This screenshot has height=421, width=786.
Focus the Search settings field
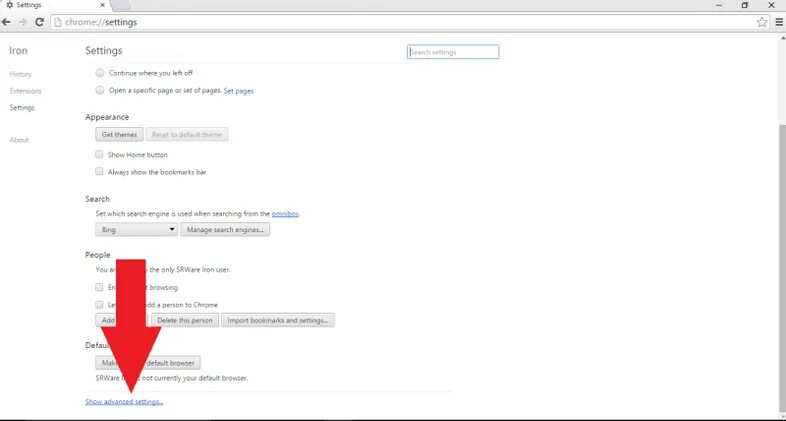tap(453, 52)
